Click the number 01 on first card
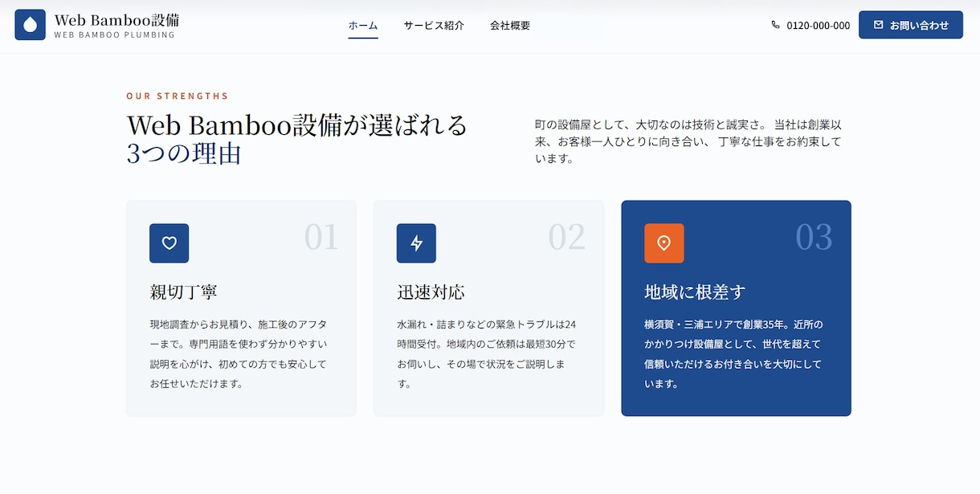The image size is (980, 494). [321, 237]
